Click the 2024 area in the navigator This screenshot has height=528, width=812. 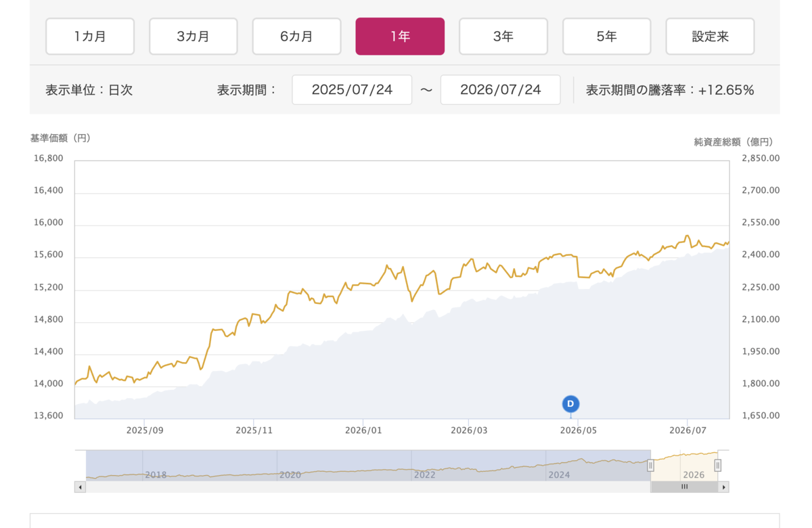click(x=559, y=475)
